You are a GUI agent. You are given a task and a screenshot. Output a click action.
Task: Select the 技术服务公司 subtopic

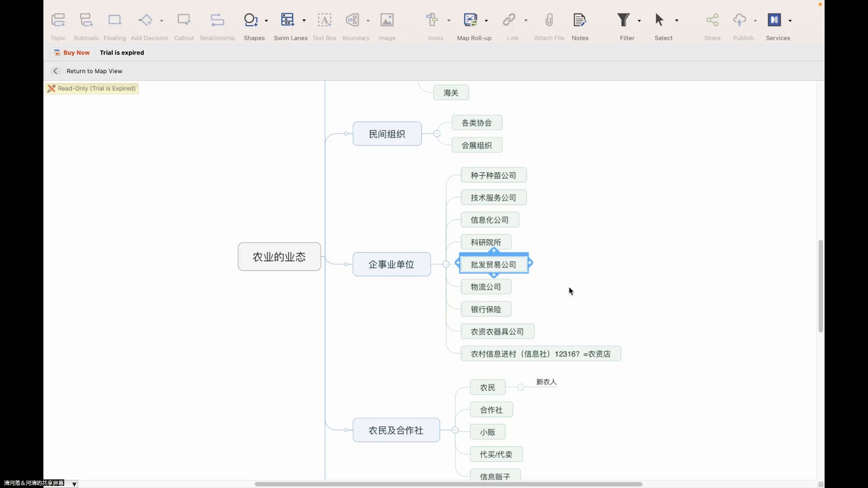pyautogui.click(x=494, y=197)
